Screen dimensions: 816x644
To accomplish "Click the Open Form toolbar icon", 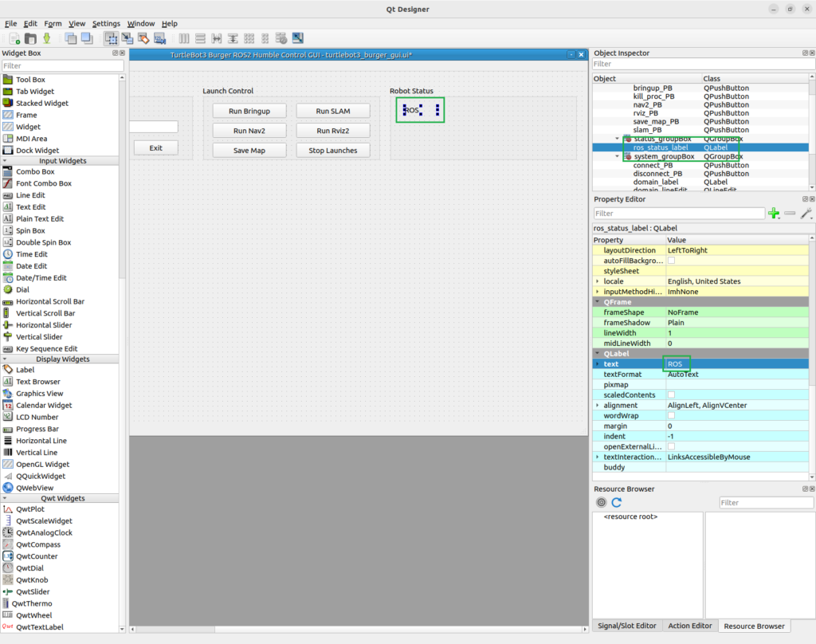I will [31, 38].
